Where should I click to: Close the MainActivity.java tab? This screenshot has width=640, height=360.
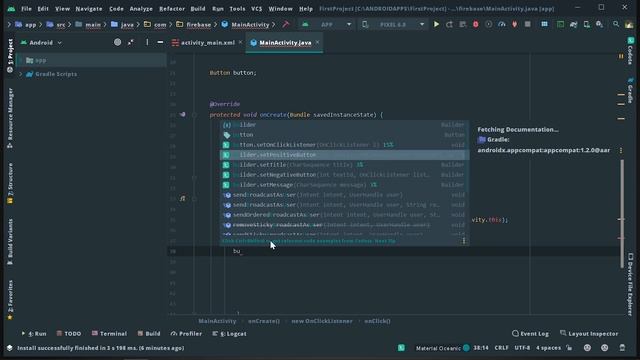(317, 42)
